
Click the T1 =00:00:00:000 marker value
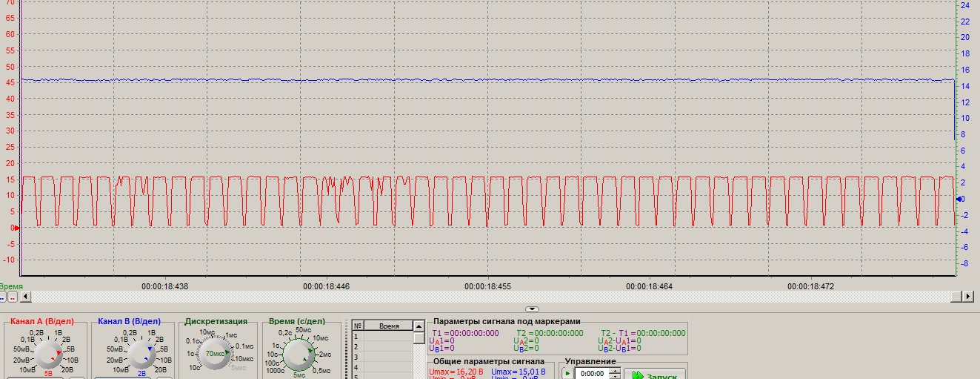(465, 333)
